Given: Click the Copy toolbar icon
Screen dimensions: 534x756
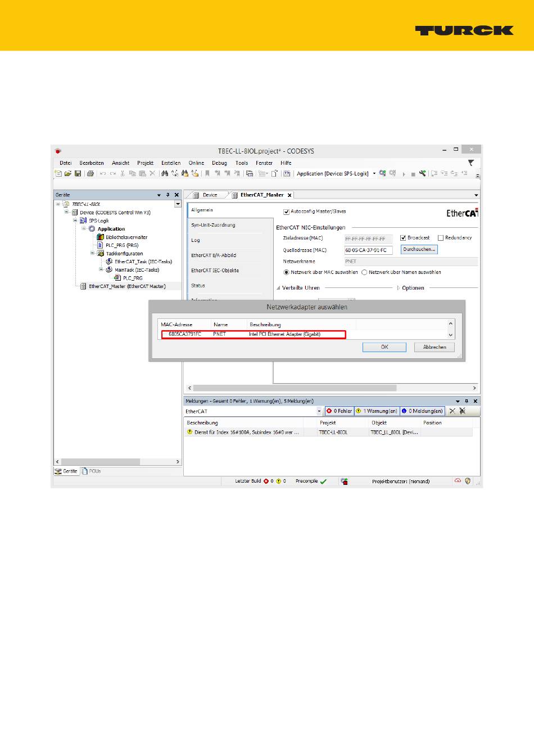Looking at the screenshot, I should click(x=133, y=174).
